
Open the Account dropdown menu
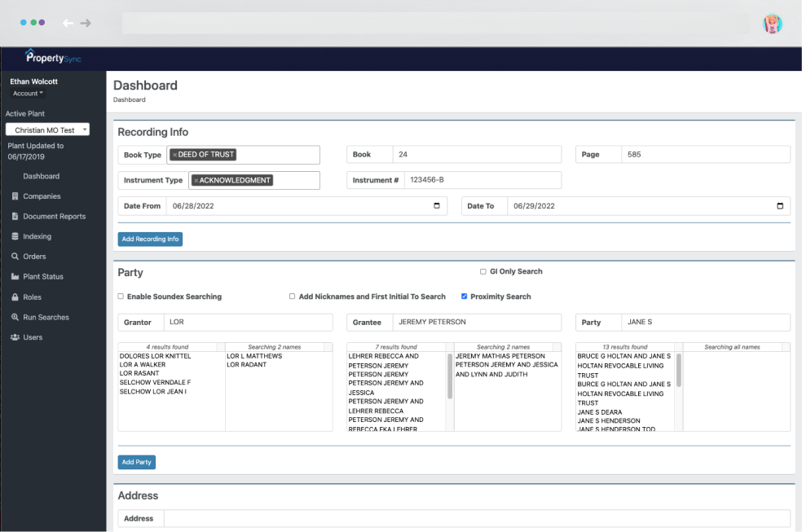click(29, 94)
